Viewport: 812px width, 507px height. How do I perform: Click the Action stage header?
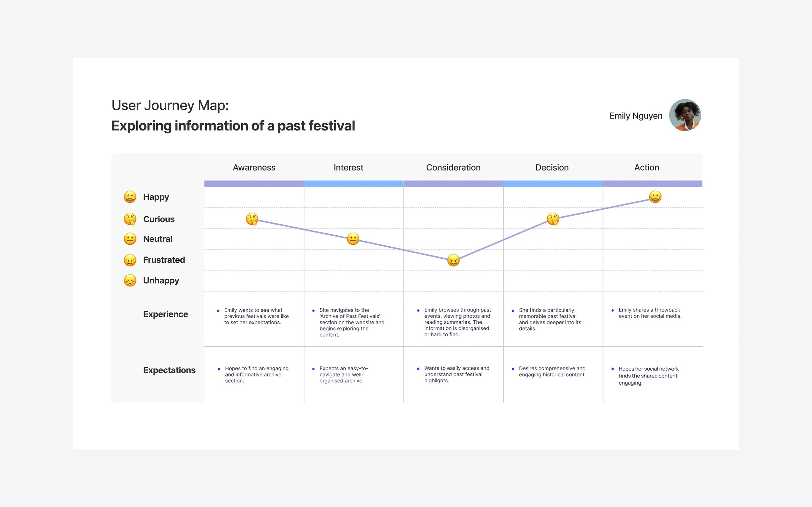pos(647,167)
